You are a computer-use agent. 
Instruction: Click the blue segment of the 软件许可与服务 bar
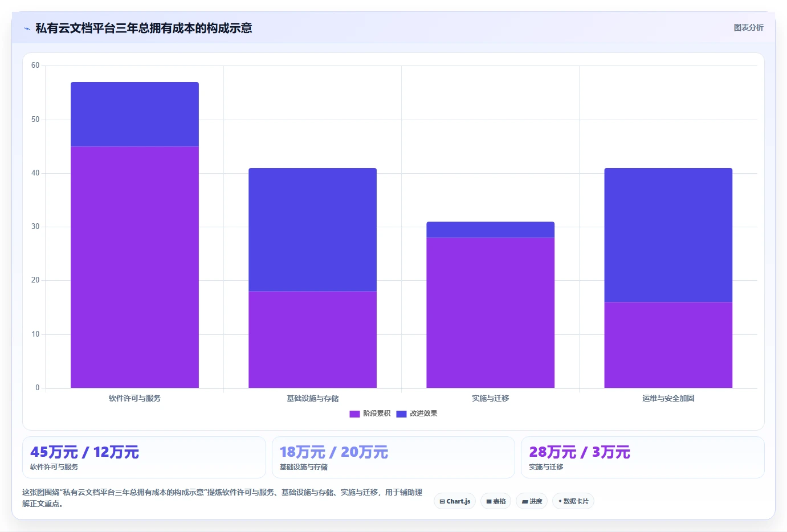134,114
